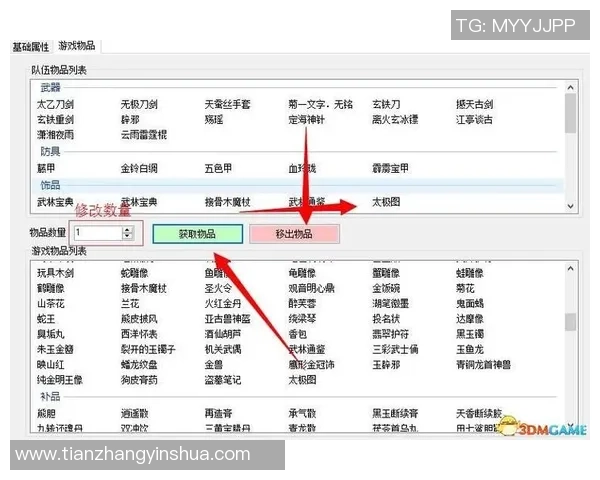Select 圣火令 in game items
The width and height of the screenshot is (600, 480).
[218, 289]
